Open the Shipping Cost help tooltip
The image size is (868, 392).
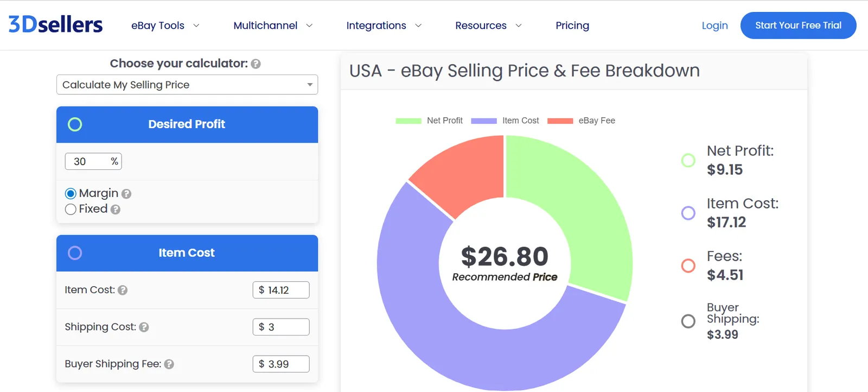point(144,327)
